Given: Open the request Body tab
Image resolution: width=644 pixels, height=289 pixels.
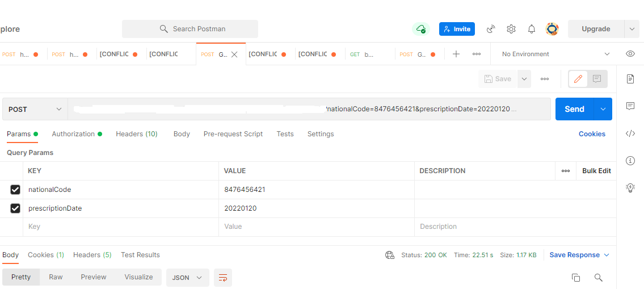Looking at the screenshot, I should click(x=182, y=133).
